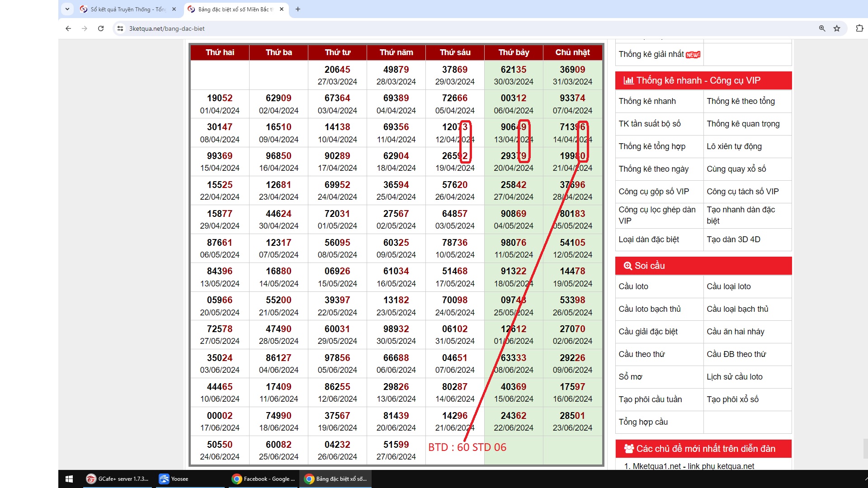This screenshot has width=868, height=488.
Task: Click the browser back arrow
Action: pos(68,28)
